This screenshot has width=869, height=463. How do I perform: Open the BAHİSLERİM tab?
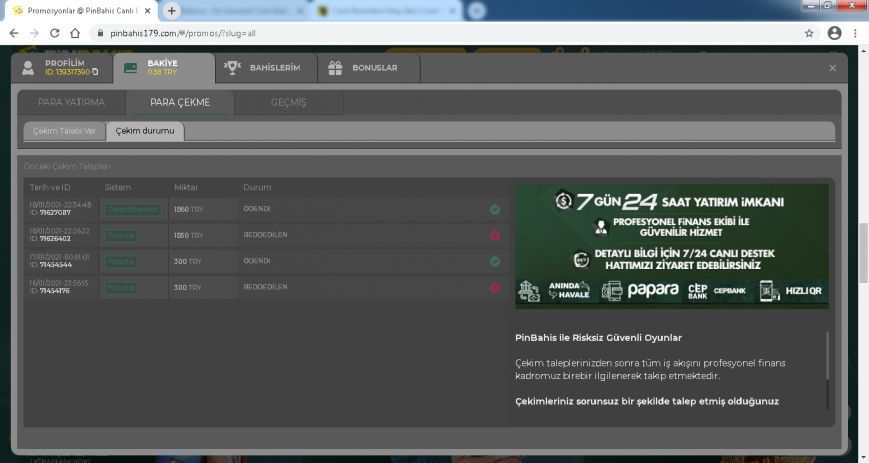(x=266, y=68)
